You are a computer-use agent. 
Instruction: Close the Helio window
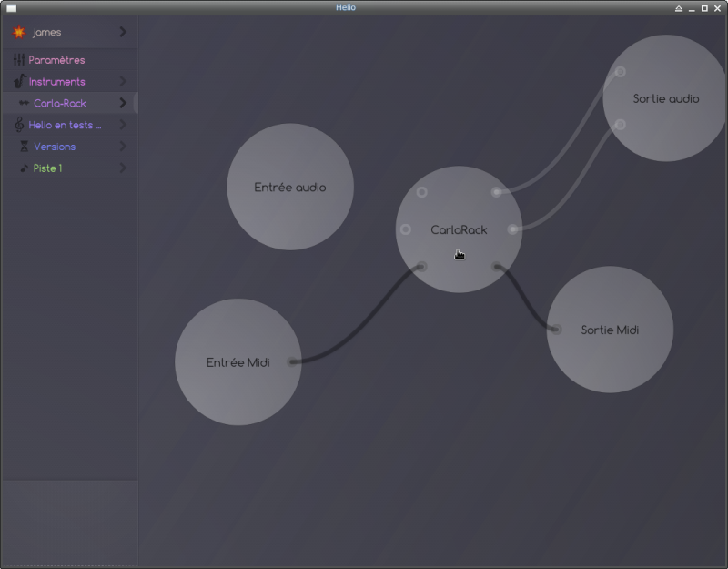pyautogui.click(x=717, y=8)
